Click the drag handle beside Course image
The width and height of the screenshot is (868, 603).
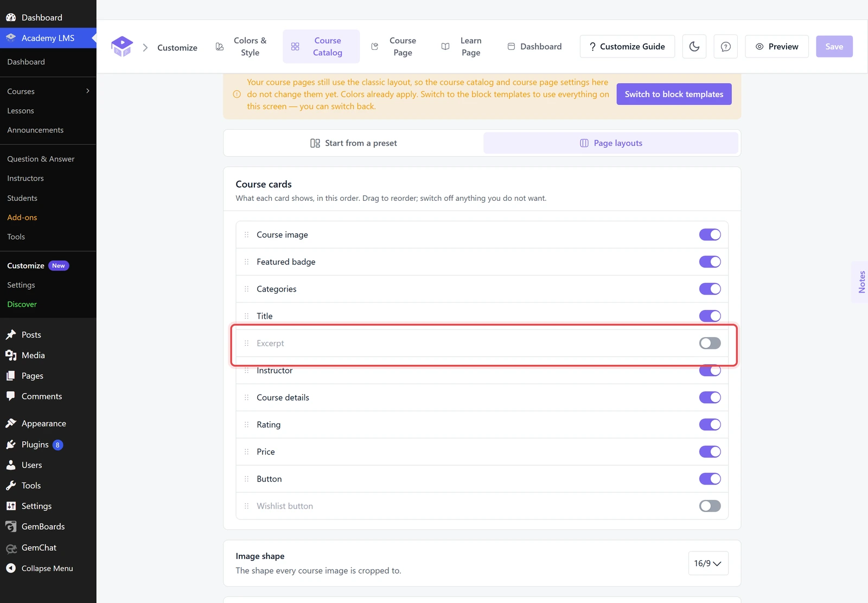click(246, 235)
